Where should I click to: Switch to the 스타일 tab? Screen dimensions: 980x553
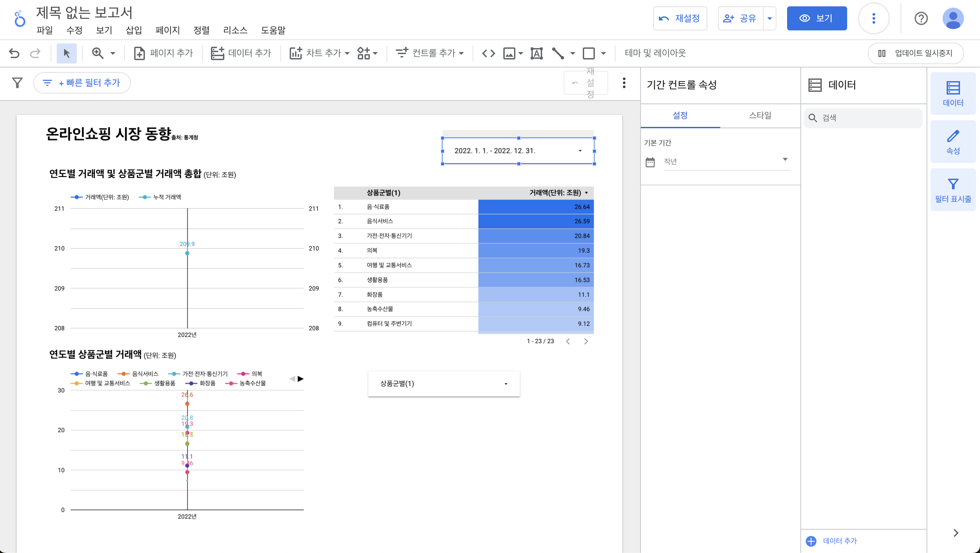click(760, 115)
